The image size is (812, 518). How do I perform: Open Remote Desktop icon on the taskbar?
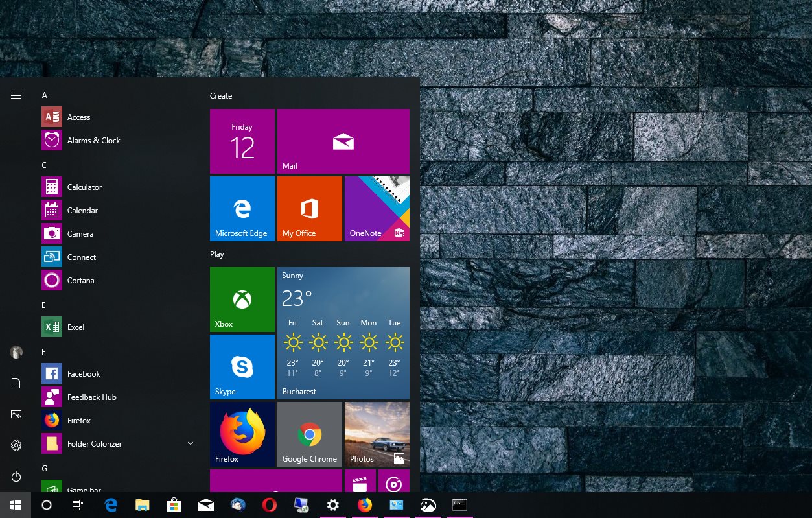click(301, 505)
